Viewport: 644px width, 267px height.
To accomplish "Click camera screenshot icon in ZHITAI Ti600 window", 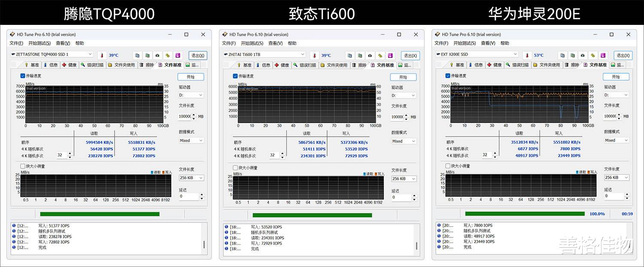I will coord(370,55).
